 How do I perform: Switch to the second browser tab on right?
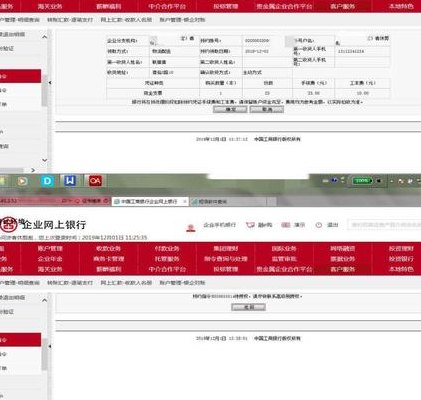(x=228, y=202)
